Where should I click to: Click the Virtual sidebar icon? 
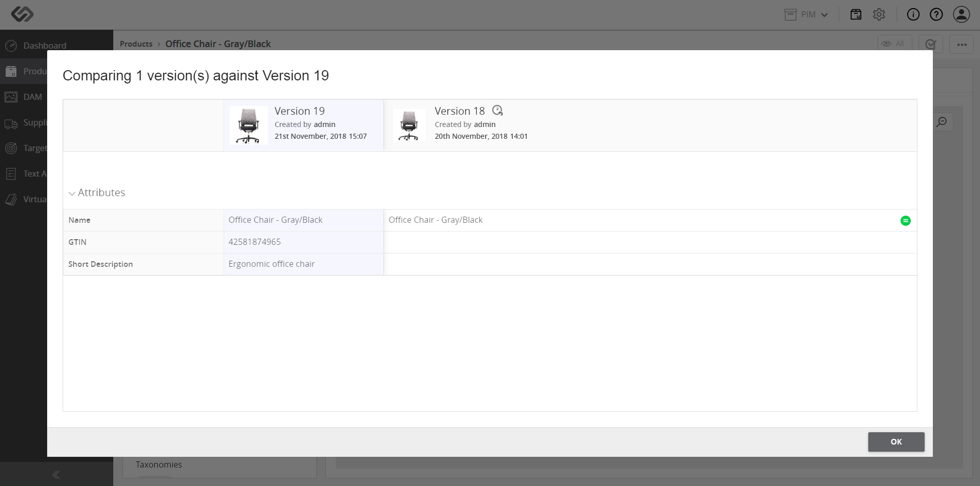[x=11, y=199]
